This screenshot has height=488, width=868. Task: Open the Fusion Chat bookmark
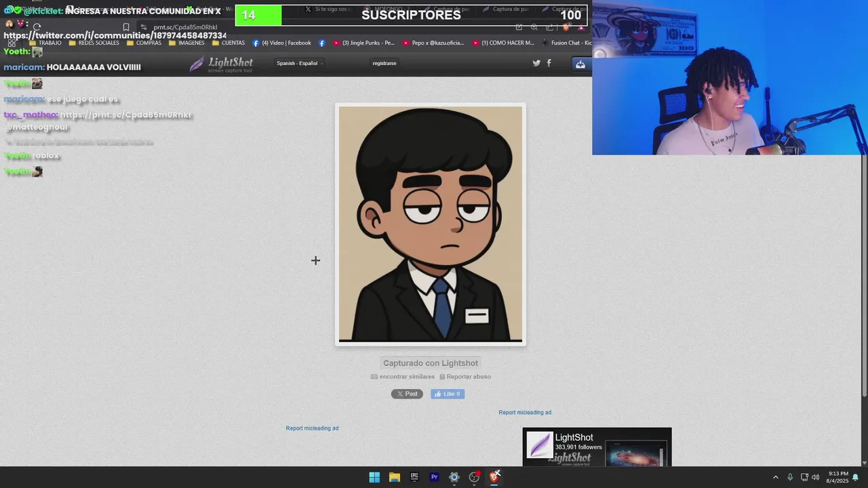567,43
